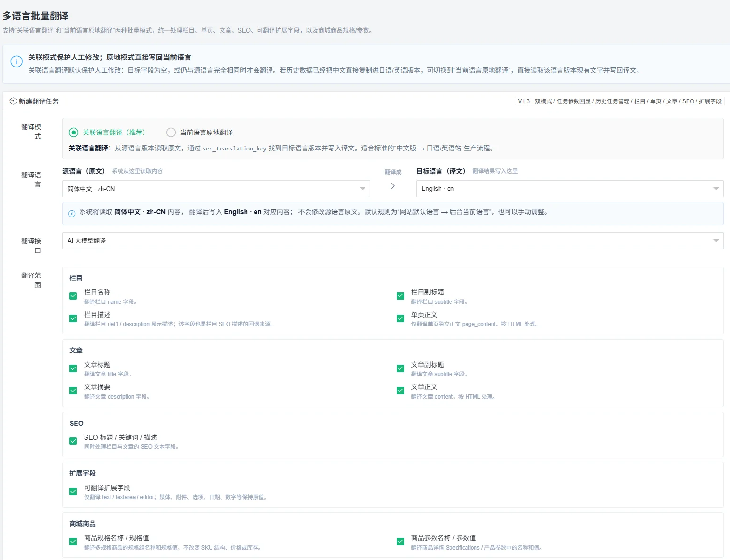
Task: Click the info icon in top notice banner
Action: [17, 62]
